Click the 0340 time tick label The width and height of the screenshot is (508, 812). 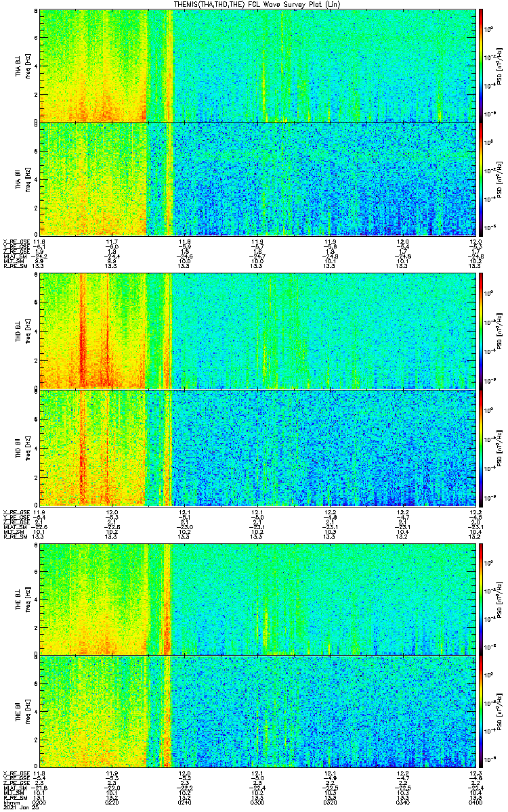402,802
